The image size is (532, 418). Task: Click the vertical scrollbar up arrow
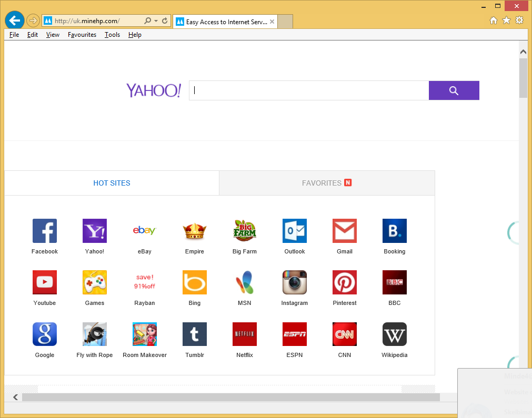pos(523,52)
